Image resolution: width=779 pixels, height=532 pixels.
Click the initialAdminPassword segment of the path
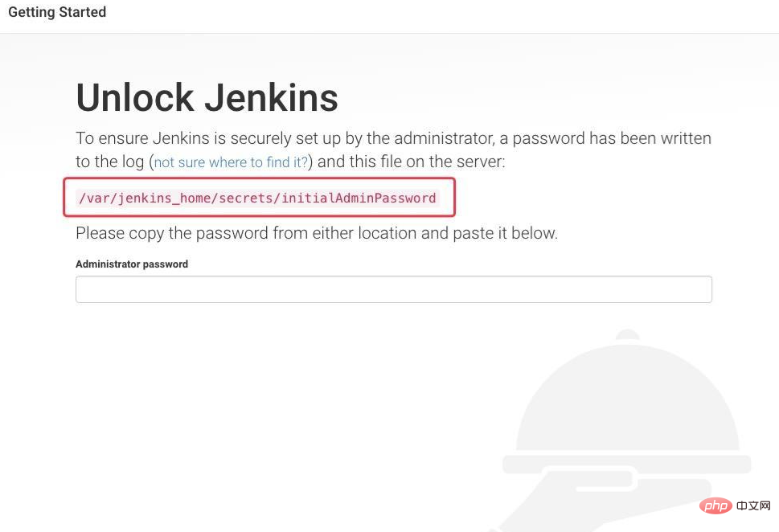click(x=359, y=198)
